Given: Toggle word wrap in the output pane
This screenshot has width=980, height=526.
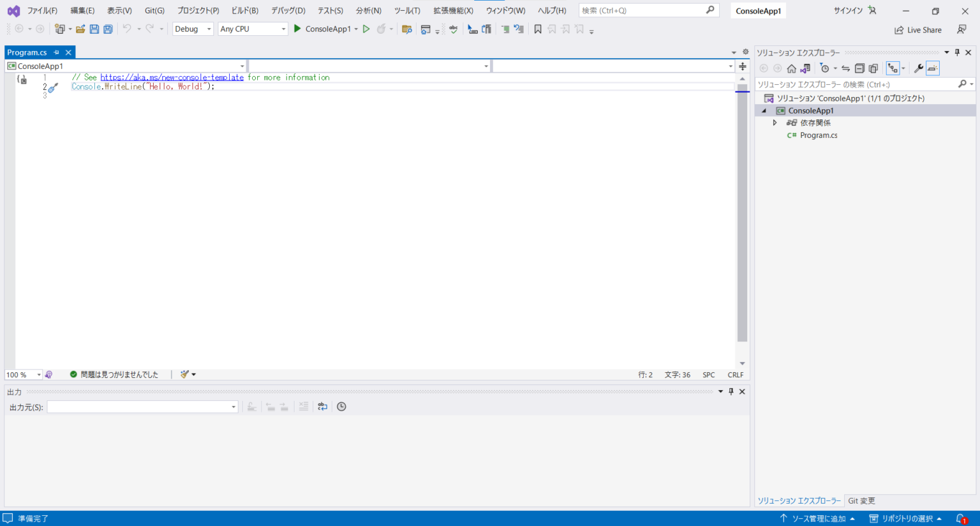Looking at the screenshot, I should [322, 407].
